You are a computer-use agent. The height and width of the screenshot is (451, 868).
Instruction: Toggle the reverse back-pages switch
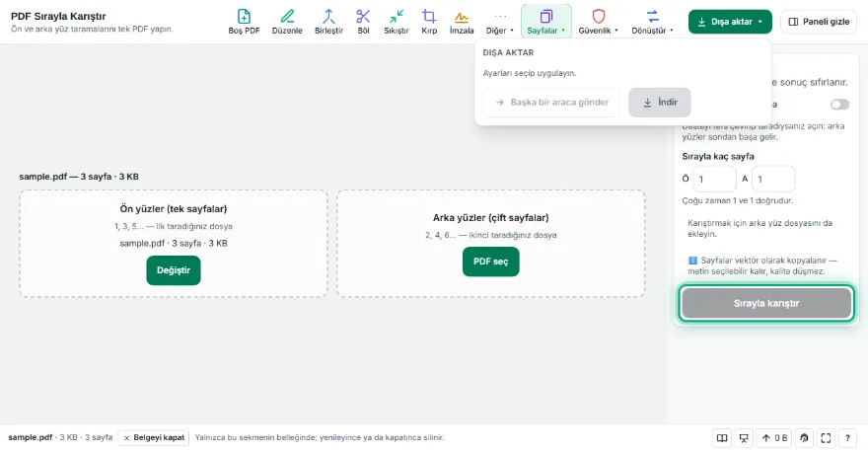(x=839, y=105)
